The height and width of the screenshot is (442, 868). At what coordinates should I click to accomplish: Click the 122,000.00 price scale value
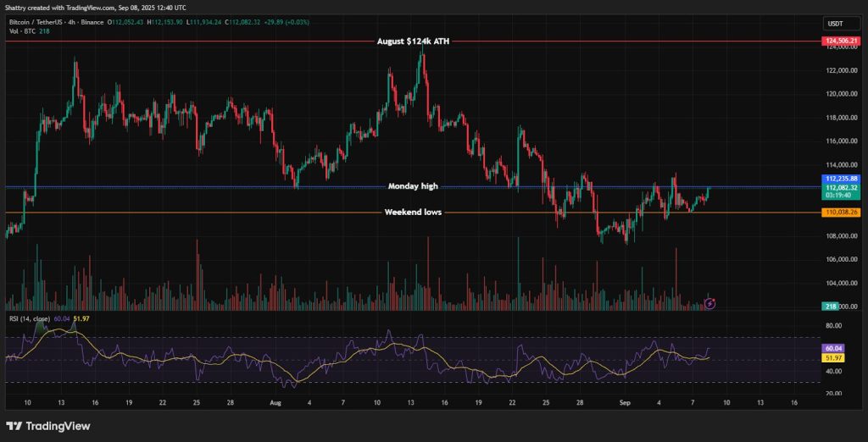tap(840, 70)
